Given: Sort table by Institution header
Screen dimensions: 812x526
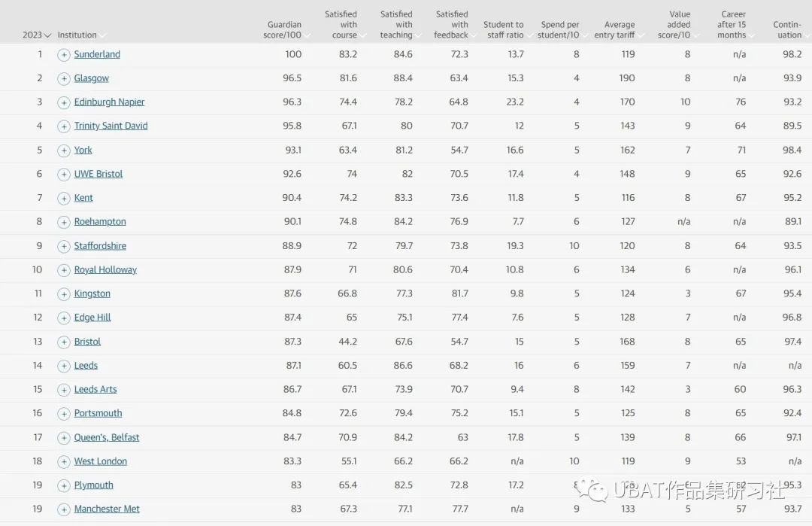Looking at the screenshot, I should [80, 35].
